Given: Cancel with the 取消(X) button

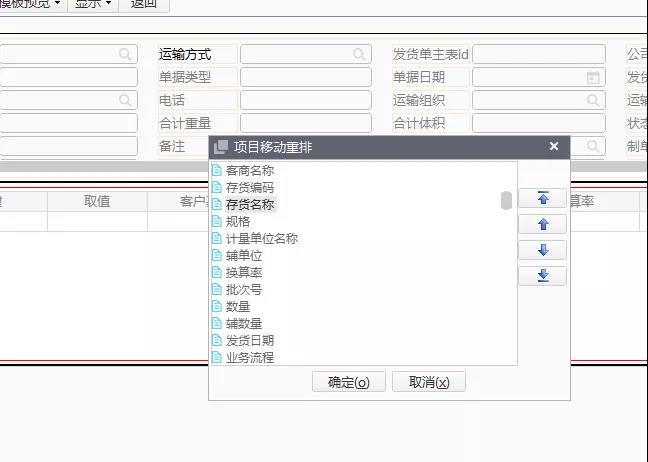Looking at the screenshot, I should [x=429, y=382].
